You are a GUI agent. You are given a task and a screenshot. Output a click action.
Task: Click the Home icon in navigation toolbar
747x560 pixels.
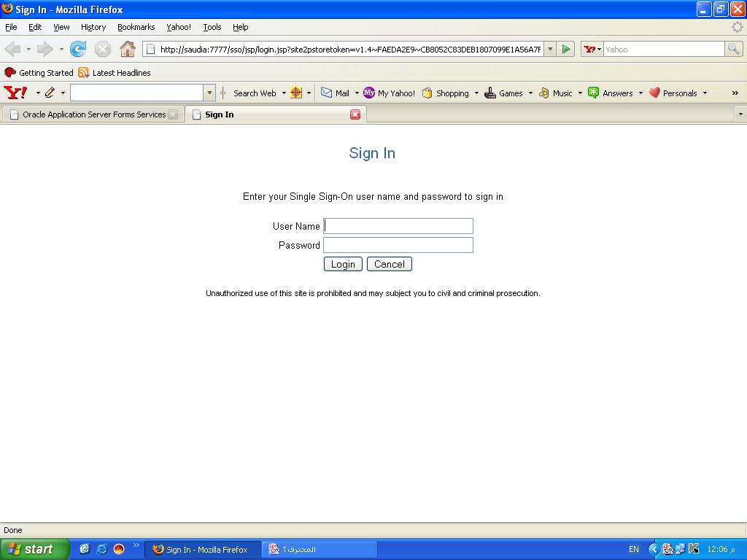coord(128,50)
